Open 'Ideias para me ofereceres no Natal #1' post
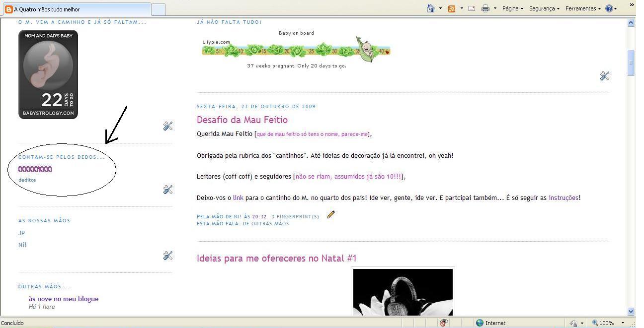 [x=277, y=258]
